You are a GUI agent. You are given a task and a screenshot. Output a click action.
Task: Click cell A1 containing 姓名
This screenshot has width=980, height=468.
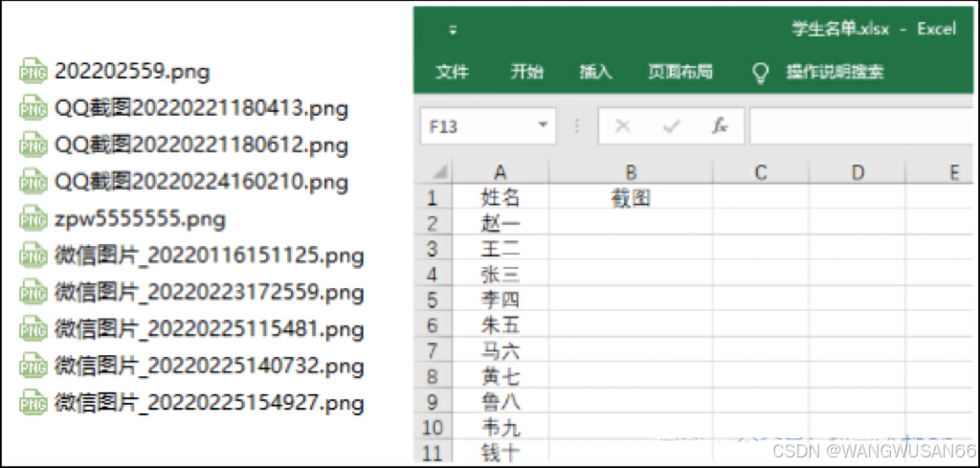click(500, 198)
